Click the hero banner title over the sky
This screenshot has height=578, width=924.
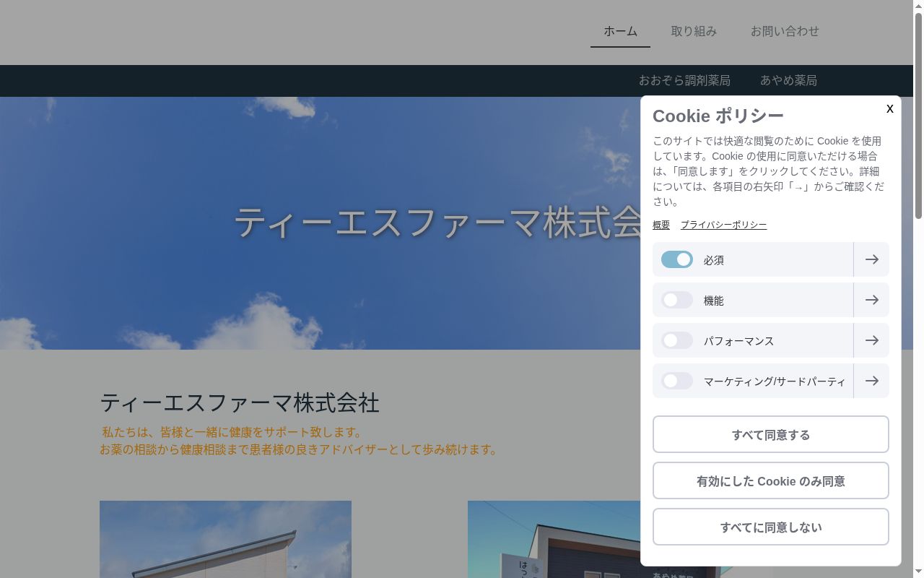coord(437,223)
